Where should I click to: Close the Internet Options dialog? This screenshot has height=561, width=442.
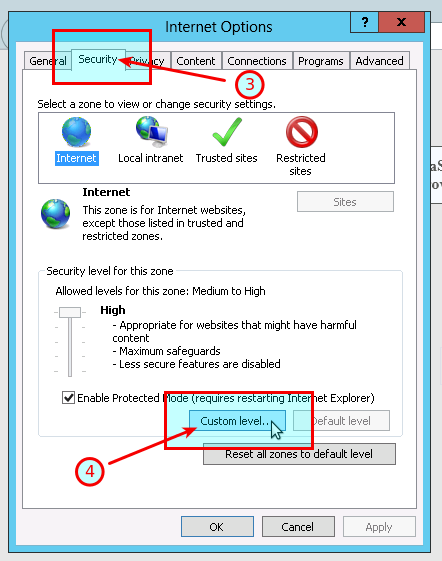click(401, 22)
